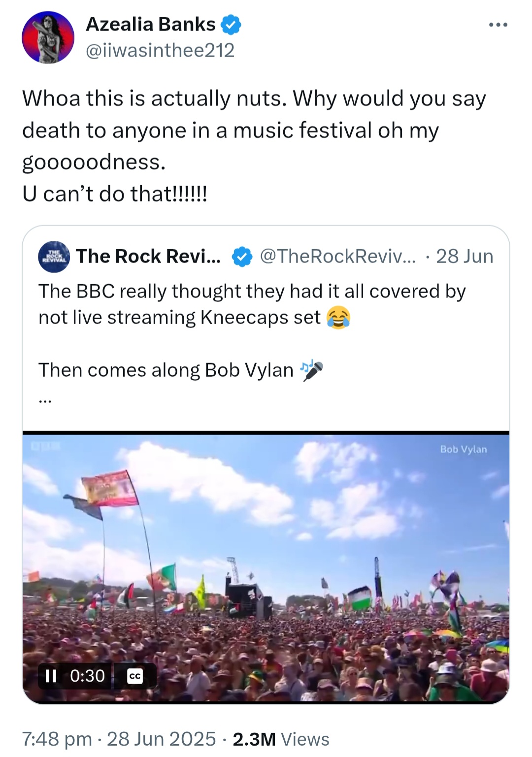Open quoted tweet text about BBC streaming
This screenshot has width=532, height=757.
[x=252, y=304]
